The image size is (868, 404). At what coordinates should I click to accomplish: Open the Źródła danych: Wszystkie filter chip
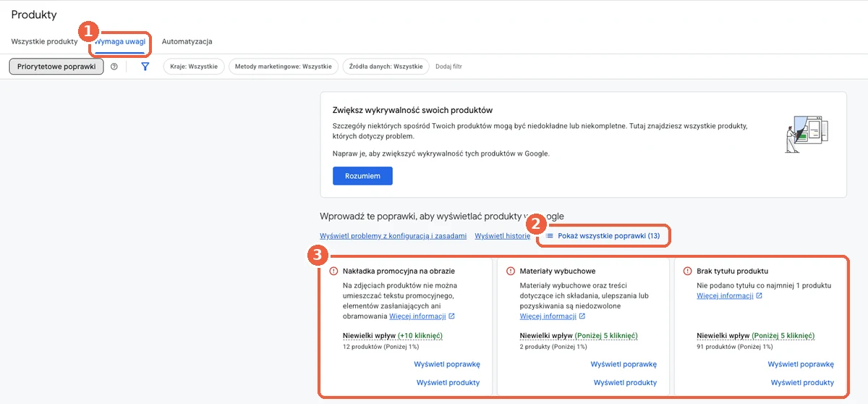386,67
